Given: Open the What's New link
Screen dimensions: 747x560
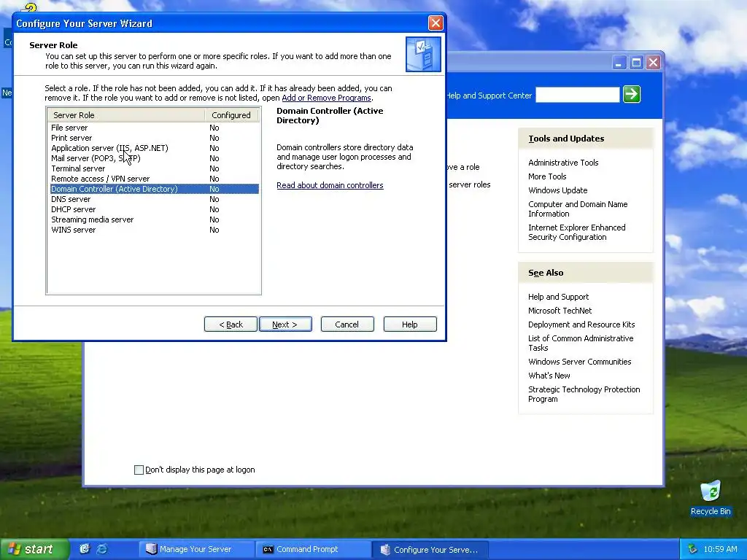Looking at the screenshot, I should [549, 376].
